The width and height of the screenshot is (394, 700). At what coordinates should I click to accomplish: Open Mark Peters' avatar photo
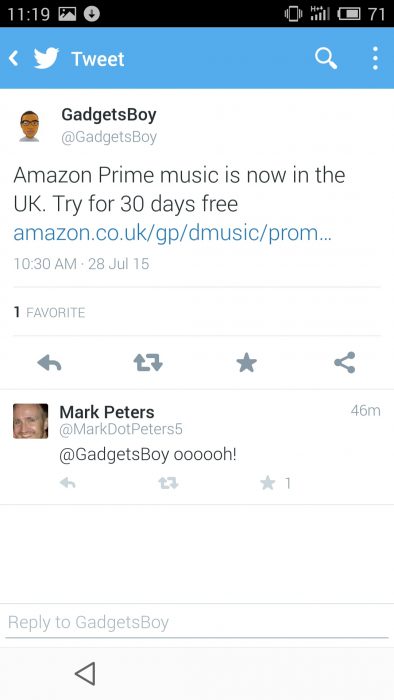coord(30,421)
